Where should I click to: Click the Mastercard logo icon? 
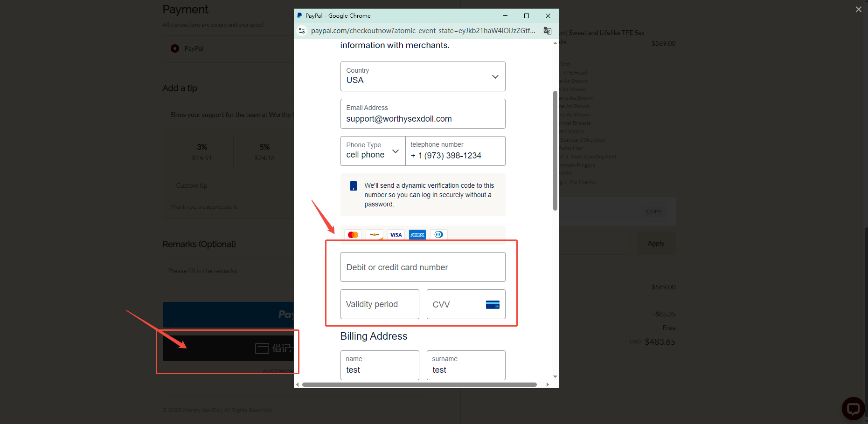[353, 235]
